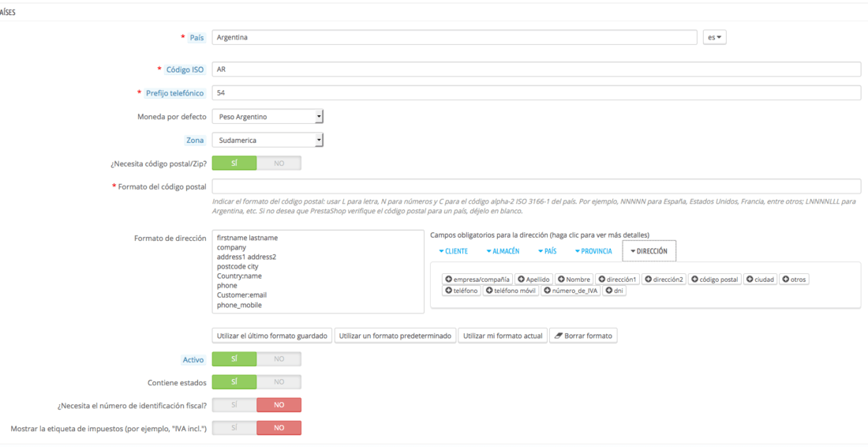
Task: Add the ciudad field tag
Action: pos(760,280)
